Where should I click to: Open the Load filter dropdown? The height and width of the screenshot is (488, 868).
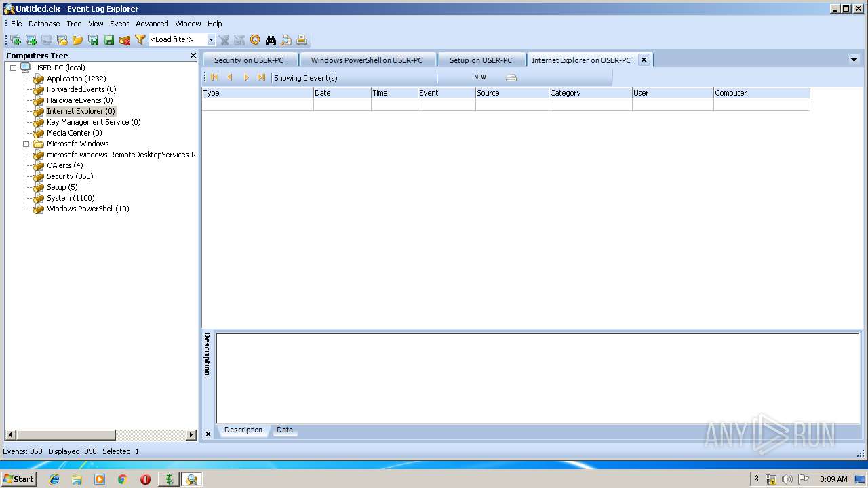(211, 40)
